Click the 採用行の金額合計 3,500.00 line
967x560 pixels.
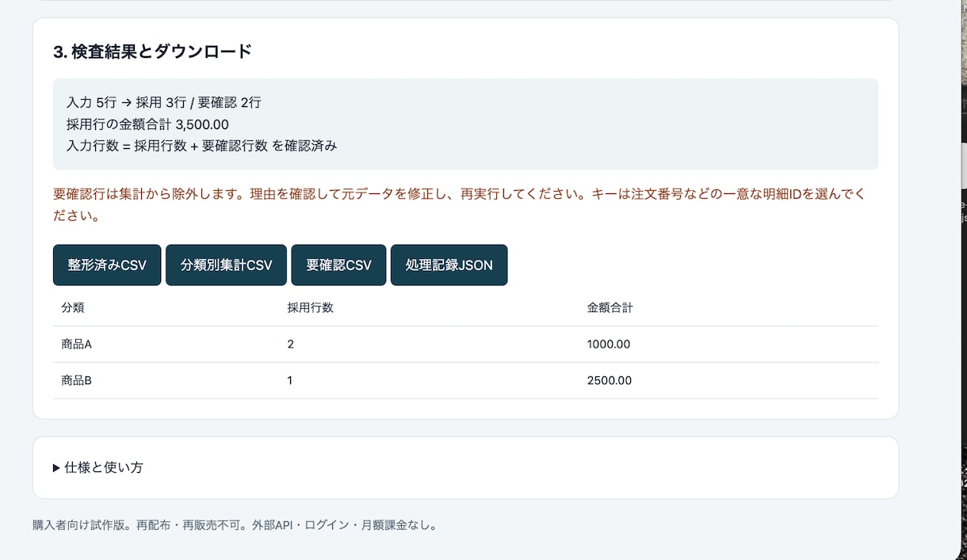click(x=147, y=124)
